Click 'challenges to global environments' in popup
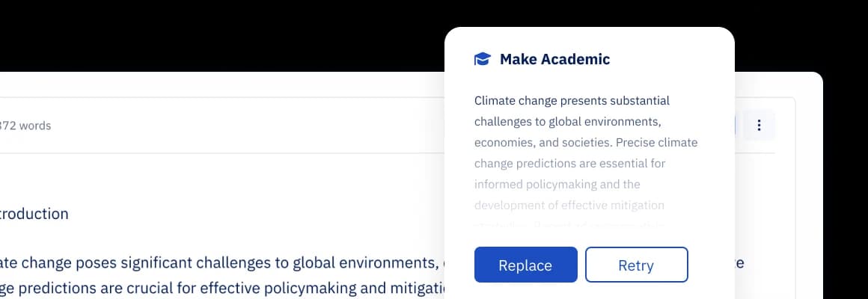This screenshot has height=299, width=868. (566, 121)
